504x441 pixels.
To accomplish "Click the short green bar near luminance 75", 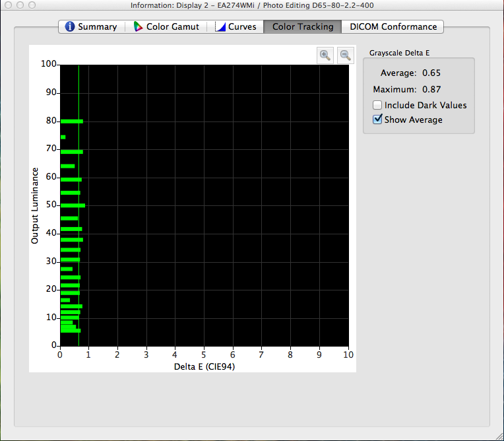I will [63, 137].
